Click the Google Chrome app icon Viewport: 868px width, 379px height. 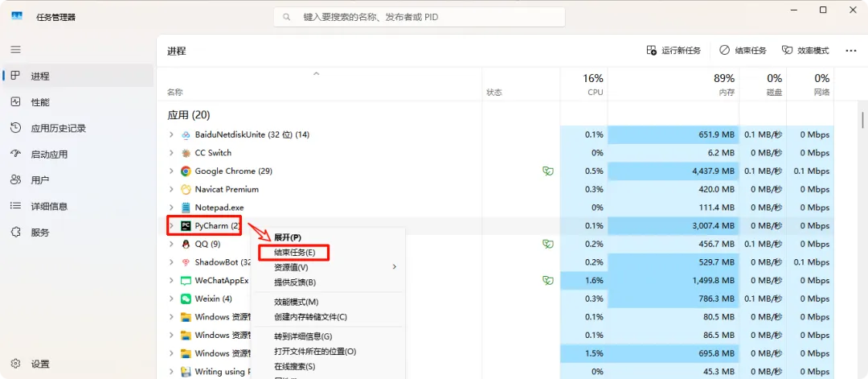(186, 171)
